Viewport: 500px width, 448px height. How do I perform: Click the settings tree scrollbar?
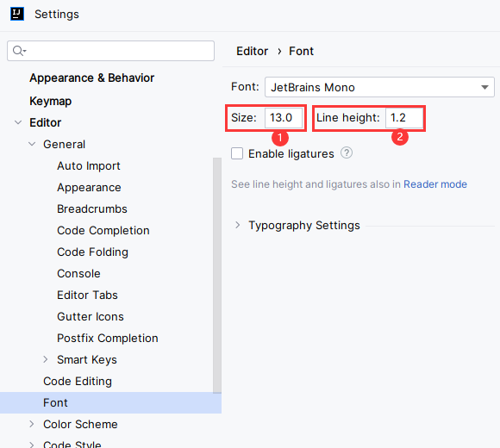[x=217, y=276]
